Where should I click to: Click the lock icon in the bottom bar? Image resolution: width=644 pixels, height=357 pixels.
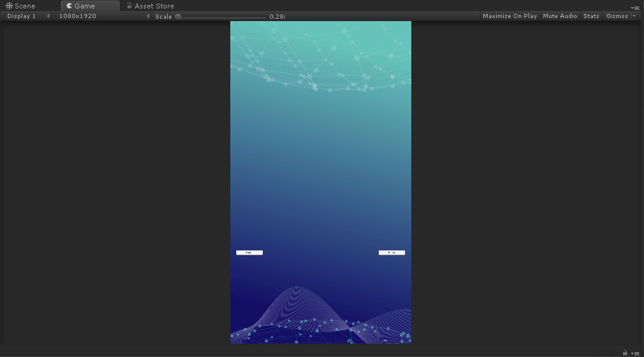tap(625, 352)
